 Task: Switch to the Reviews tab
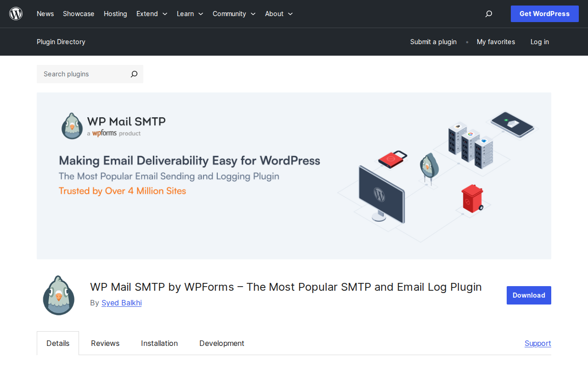point(105,343)
